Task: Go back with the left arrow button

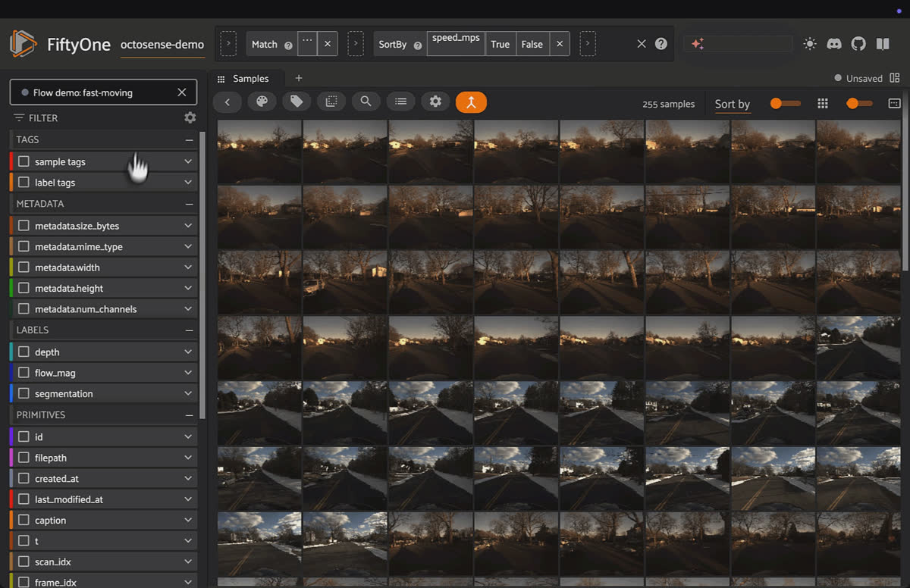Action: click(x=227, y=102)
